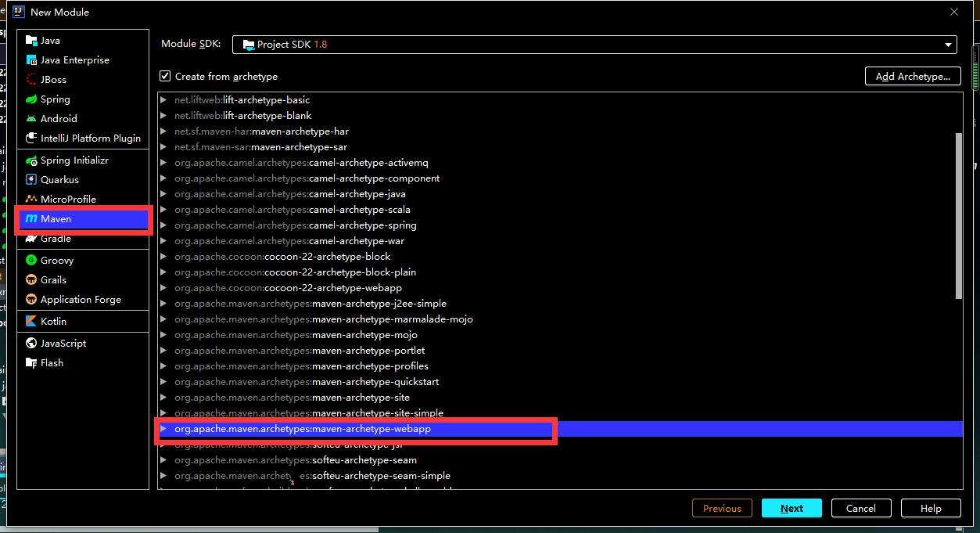Choose the Android robot icon

coord(31,119)
